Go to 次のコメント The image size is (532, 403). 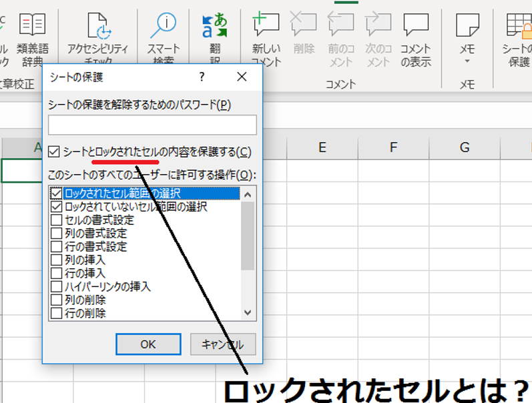pyautogui.click(x=378, y=39)
